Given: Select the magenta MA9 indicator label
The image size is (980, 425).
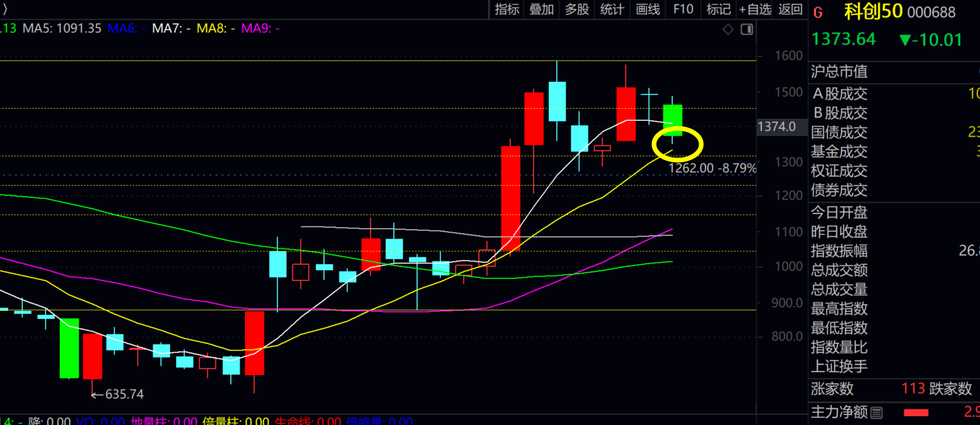Looking at the screenshot, I should point(260,28).
